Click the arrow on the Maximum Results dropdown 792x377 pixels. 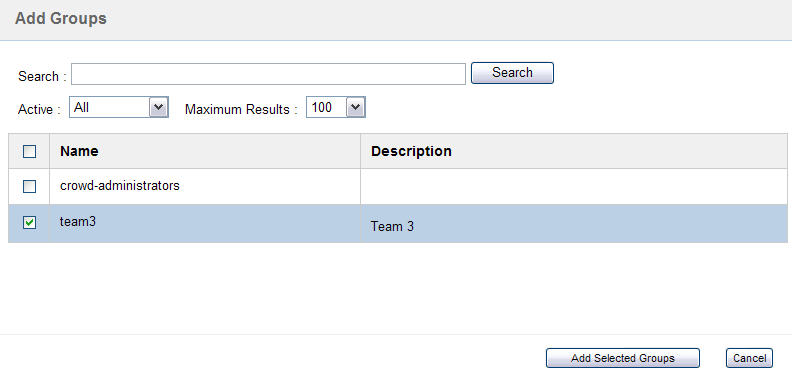[x=356, y=107]
